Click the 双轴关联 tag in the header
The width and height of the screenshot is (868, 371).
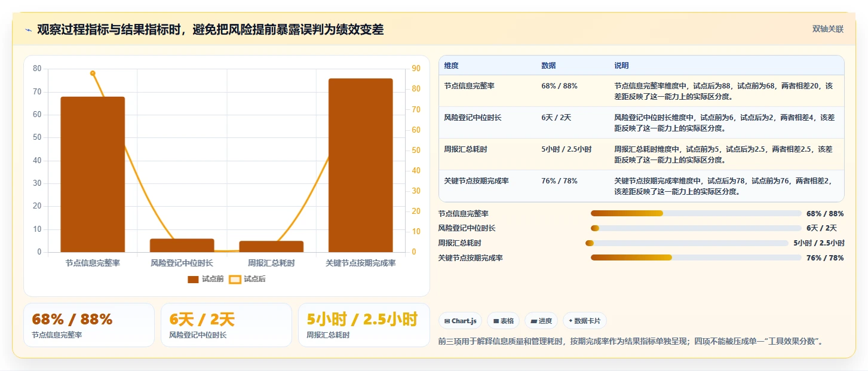[x=827, y=29]
